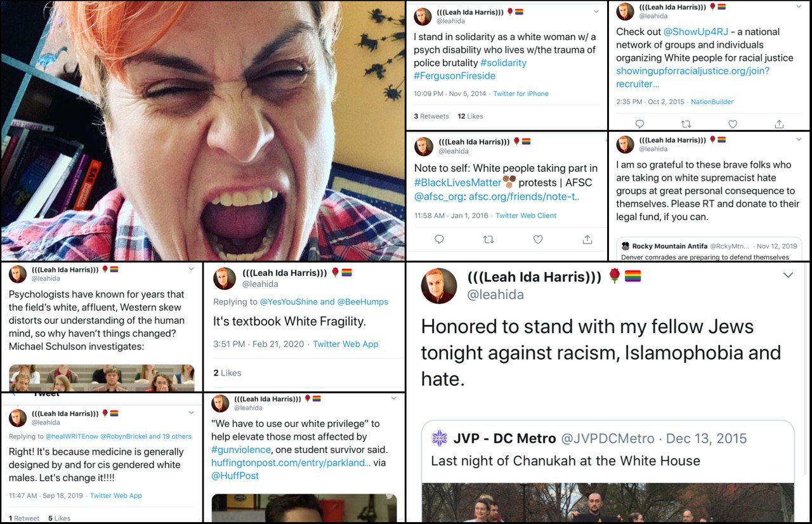Share the ShowUp4RJ tweet via the share icon

point(779,124)
